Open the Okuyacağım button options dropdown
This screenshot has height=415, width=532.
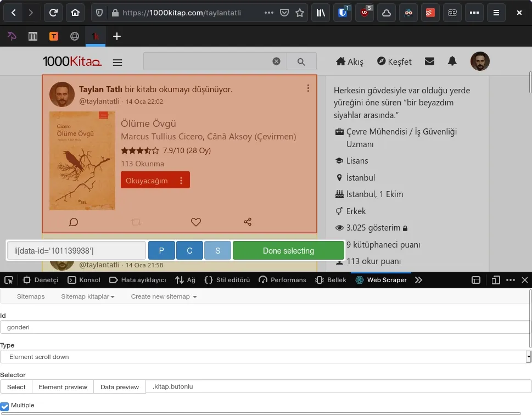181,181
